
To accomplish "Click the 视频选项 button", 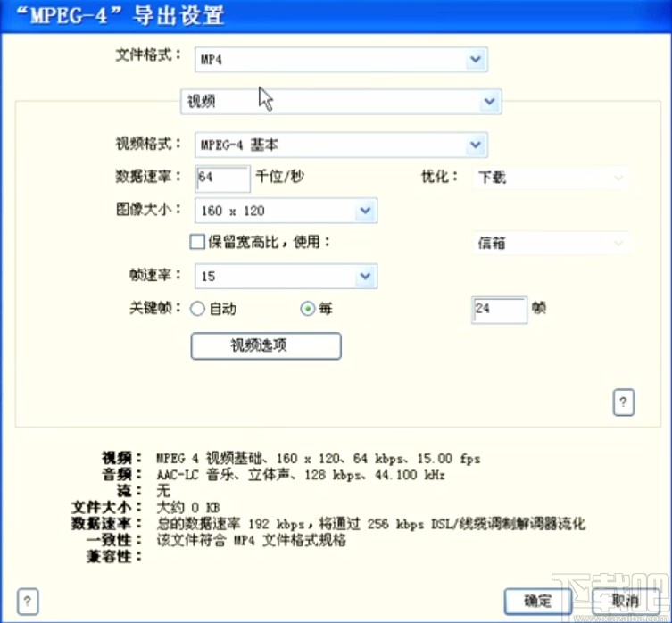I will [x=266, y=345].
